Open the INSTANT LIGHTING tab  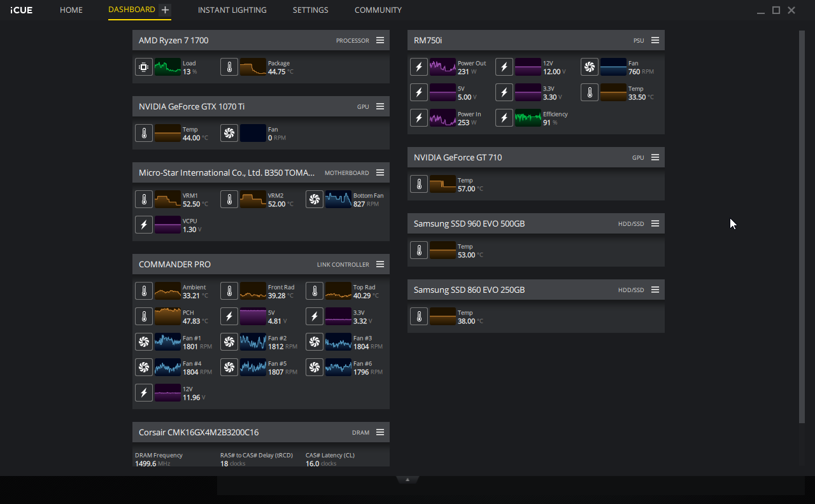232,10
